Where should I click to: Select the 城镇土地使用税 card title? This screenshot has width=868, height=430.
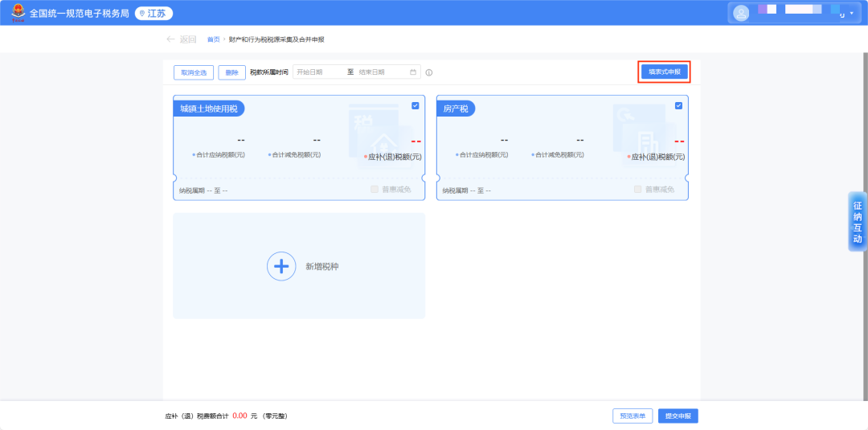click(x=209, y=109)
